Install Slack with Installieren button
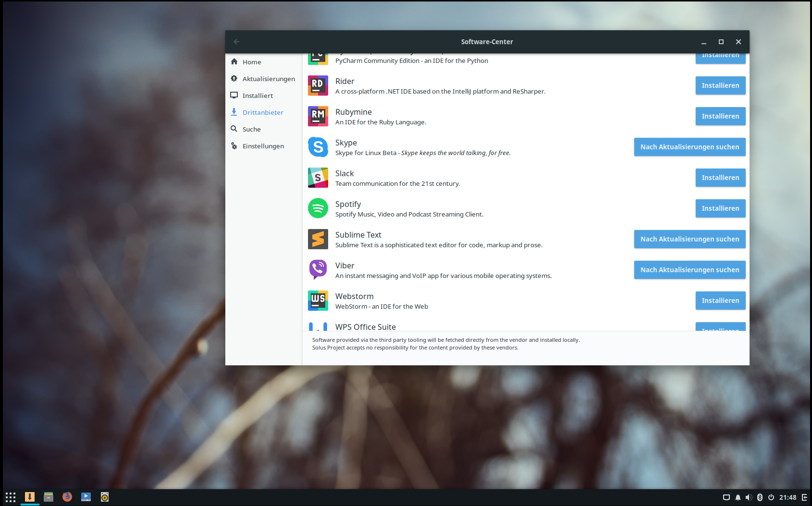The height and width of the screenshot is (506, 812). (x=720, y=178)
